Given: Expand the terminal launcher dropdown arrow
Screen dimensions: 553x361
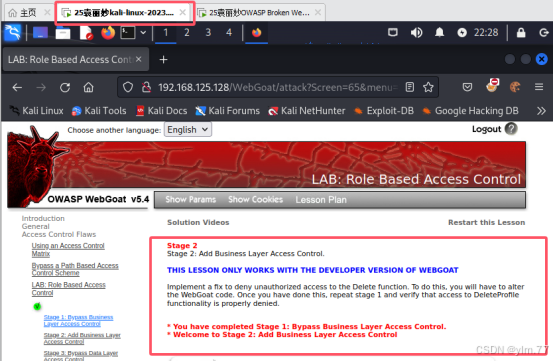Looking at the screenshot, I should 143,33.
